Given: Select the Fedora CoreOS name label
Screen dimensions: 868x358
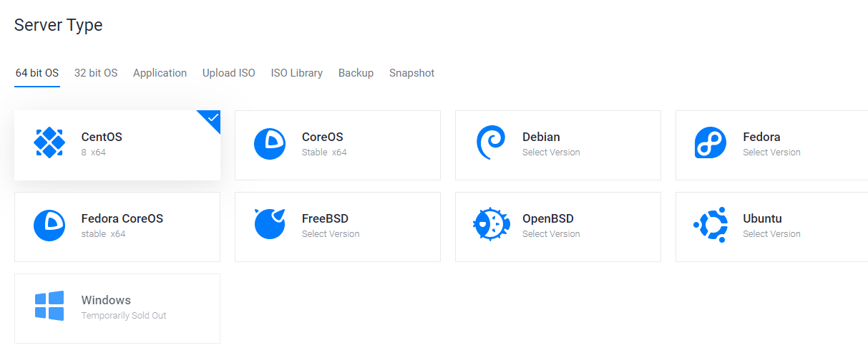Looking at the screenshot, I should 122,218.
